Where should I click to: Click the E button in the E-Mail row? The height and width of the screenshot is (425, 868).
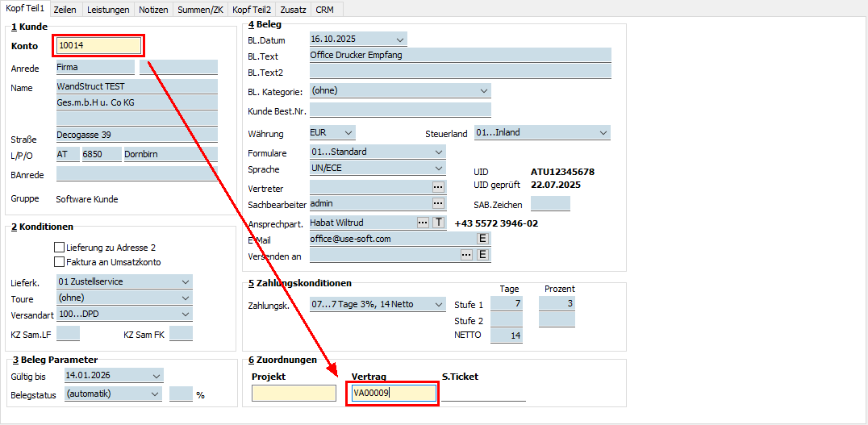click(483, 239)
